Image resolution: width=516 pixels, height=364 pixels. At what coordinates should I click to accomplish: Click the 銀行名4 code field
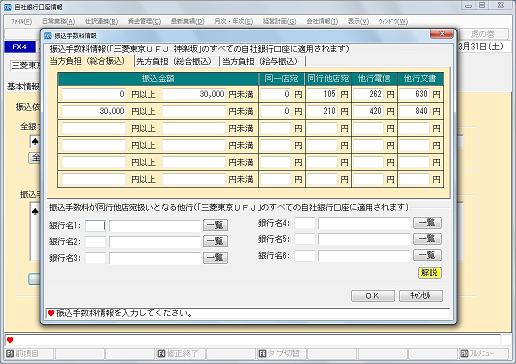pos(305,223)
